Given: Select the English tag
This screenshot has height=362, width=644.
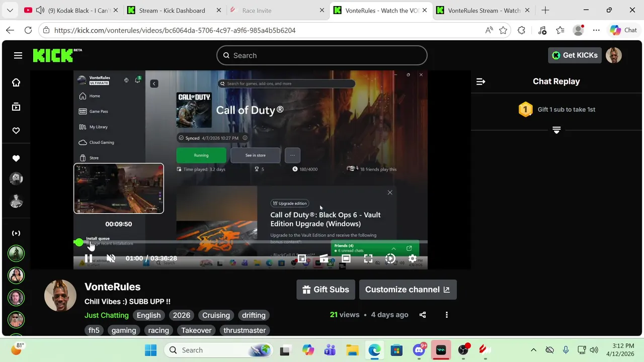Looking at the screenshot, I should point(149,315).
